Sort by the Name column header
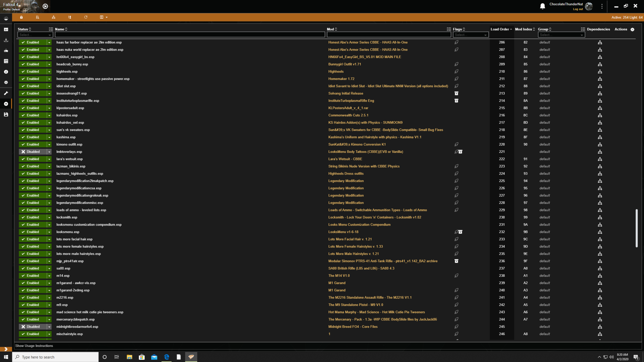The image size is (644, 362). point(61,29)
